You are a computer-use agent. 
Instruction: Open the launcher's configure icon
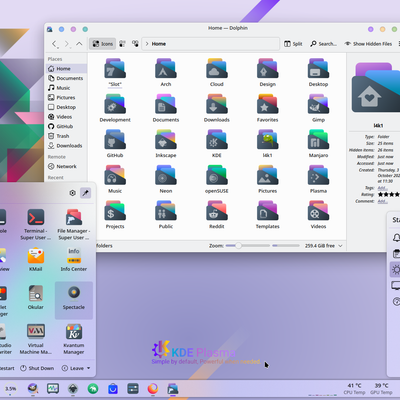(72, 193)
